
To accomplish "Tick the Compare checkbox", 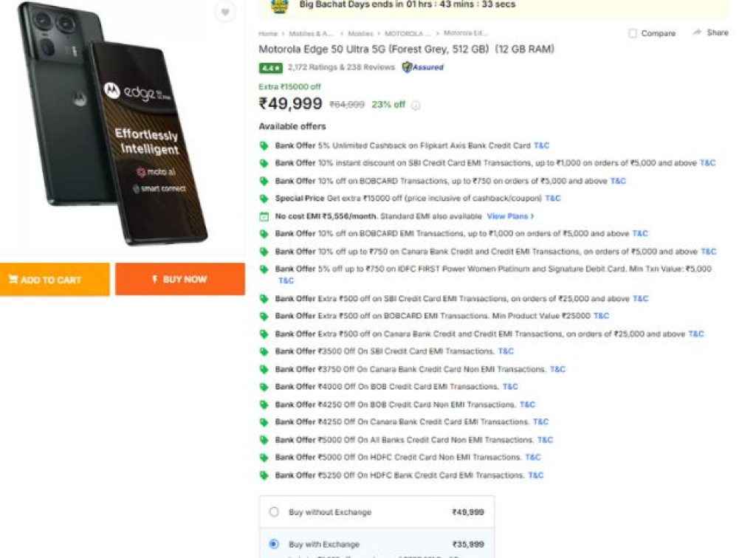I will 633,33.
